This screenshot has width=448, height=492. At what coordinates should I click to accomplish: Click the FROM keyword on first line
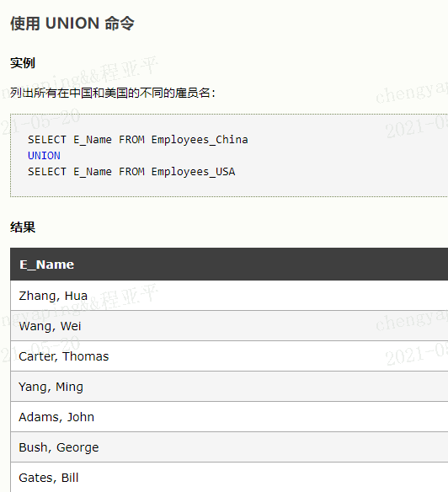[x=131, y=140]
